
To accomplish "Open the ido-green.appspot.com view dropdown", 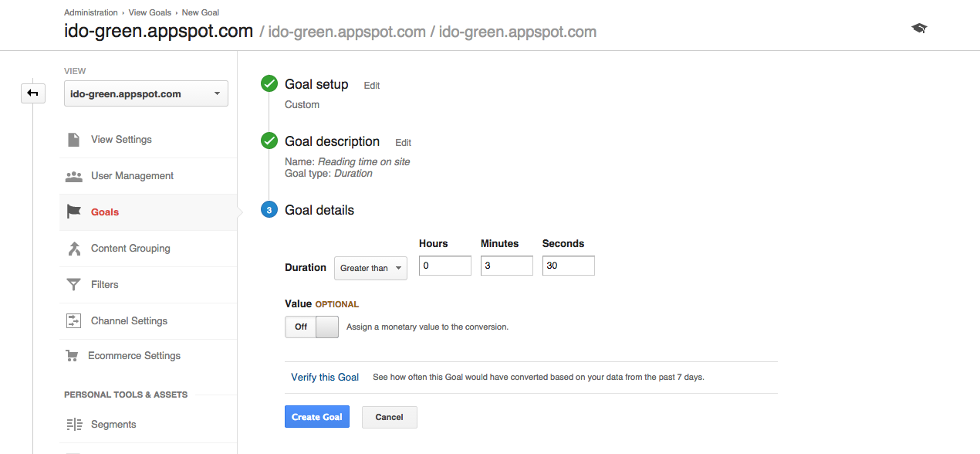I will (146, 94).
